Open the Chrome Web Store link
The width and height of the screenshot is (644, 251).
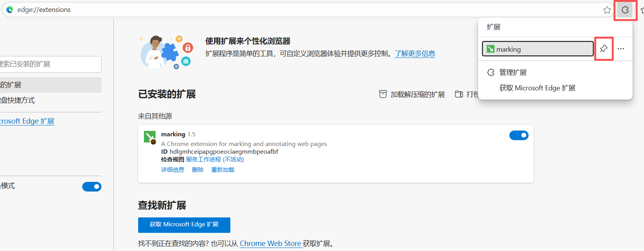click(270, 244)
